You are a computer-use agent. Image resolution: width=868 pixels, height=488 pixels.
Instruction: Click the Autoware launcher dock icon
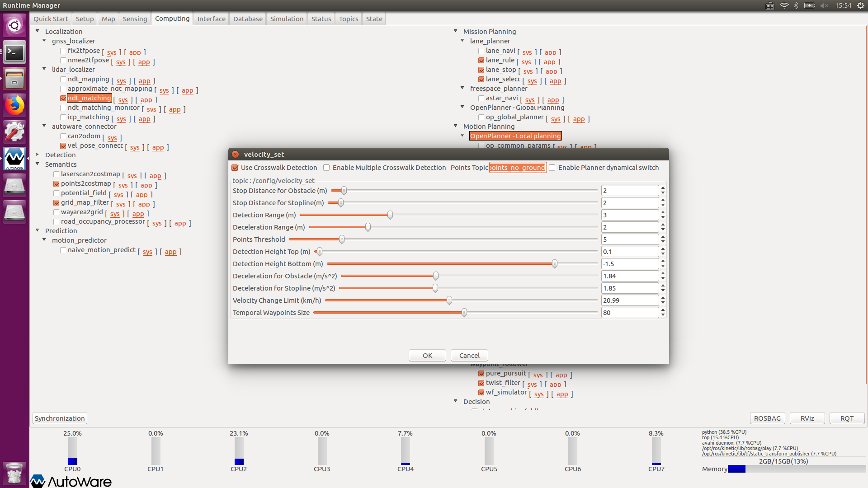(14, 159)
